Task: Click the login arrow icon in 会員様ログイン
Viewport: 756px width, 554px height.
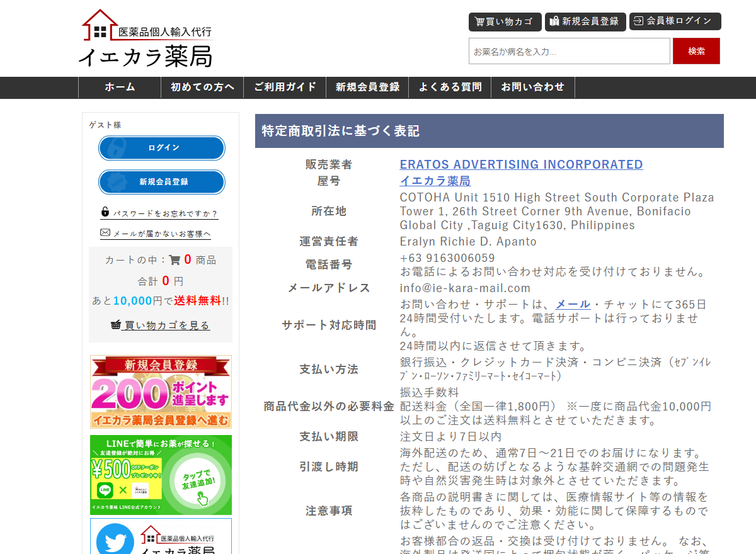Action: point(639,21)
